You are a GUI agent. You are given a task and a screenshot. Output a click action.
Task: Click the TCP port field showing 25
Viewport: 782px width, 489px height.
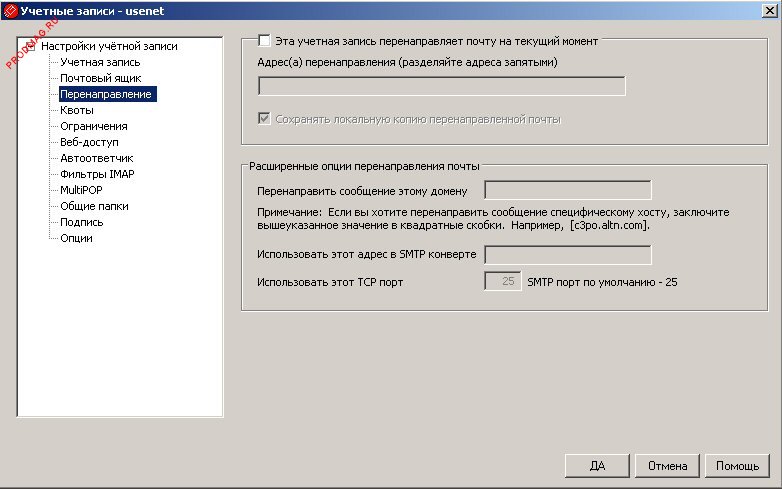(502, 281)
